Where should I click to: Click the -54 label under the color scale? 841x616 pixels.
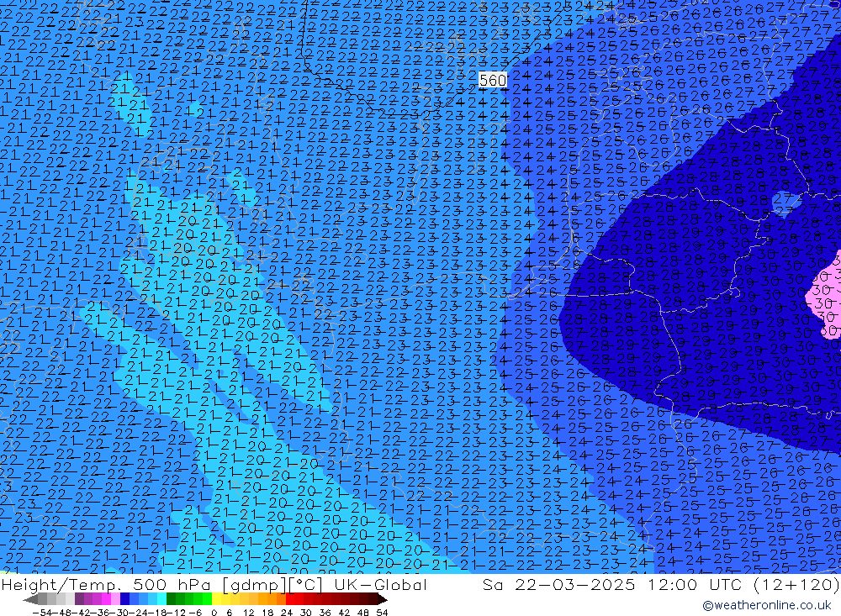40,613
